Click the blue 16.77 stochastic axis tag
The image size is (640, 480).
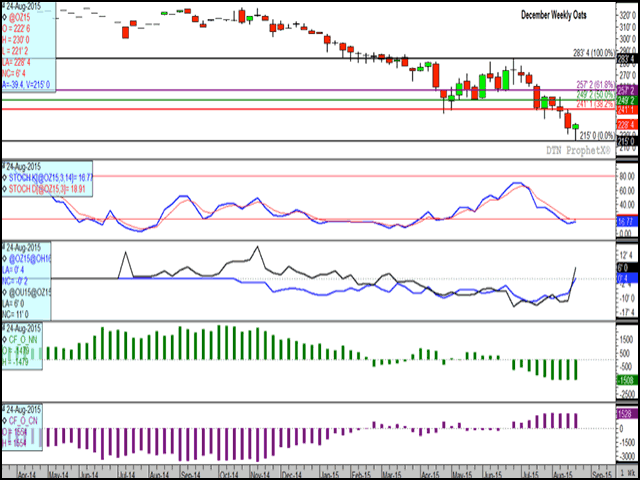coord(627,222)
